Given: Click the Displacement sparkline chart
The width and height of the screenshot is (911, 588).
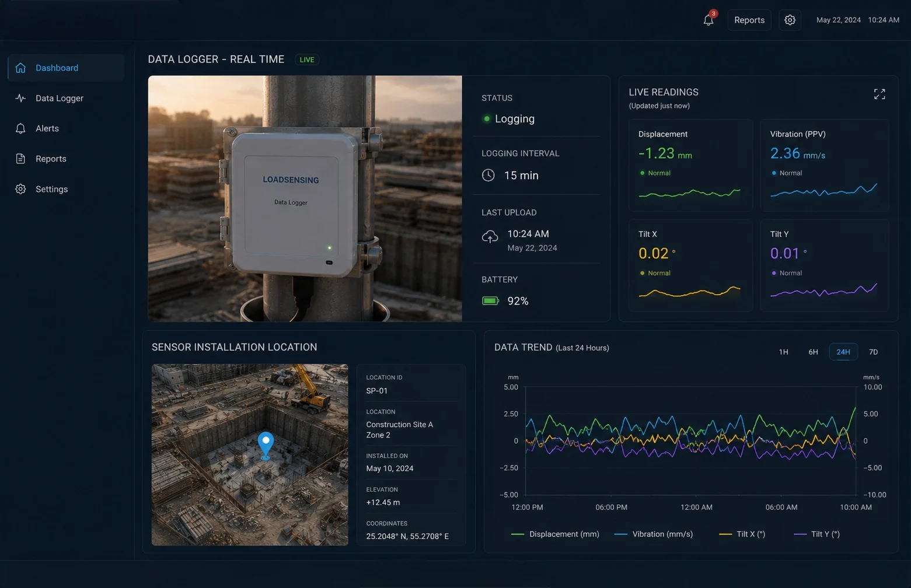Looking at the screenshot, I should tap(690, 192).
